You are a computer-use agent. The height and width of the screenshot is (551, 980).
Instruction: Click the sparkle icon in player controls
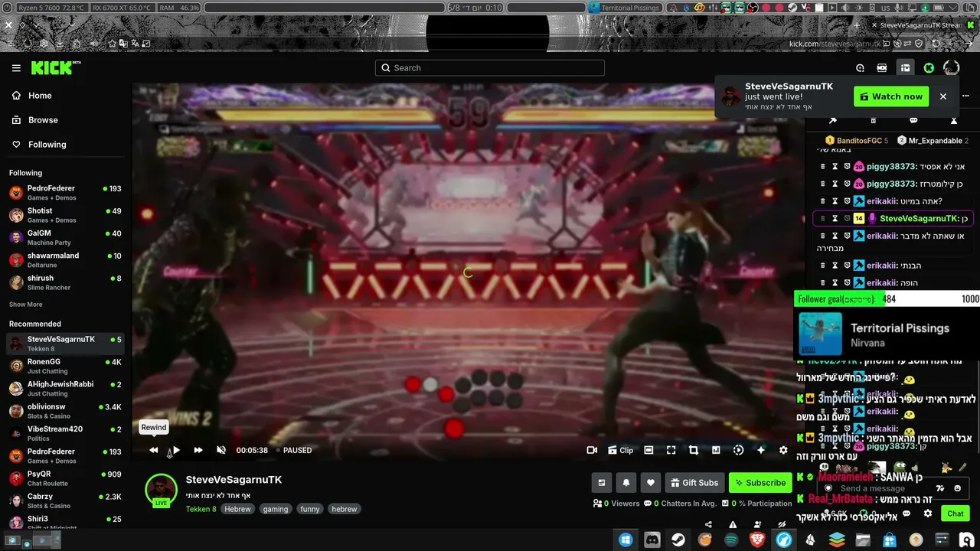coord(761,451)
